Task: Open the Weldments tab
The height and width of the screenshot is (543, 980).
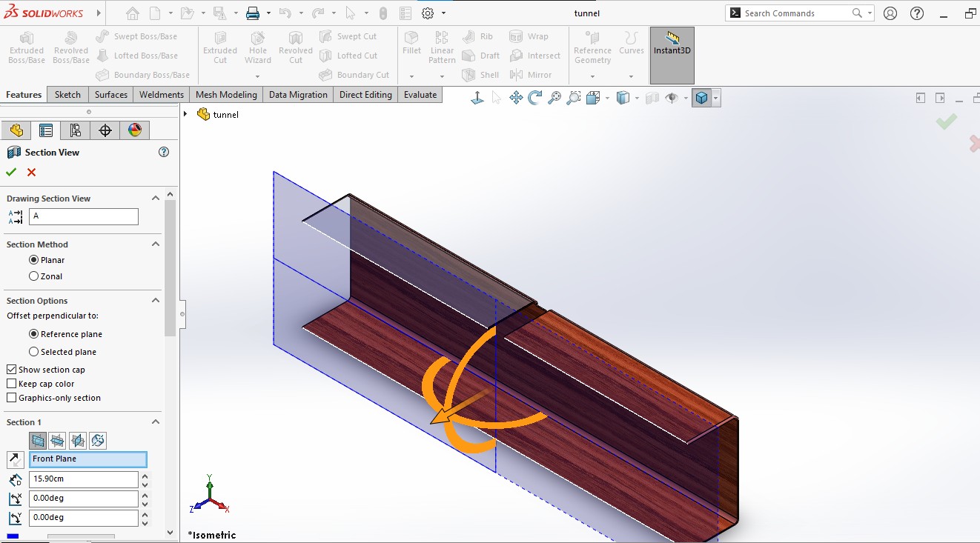Action: coord(162,95)
